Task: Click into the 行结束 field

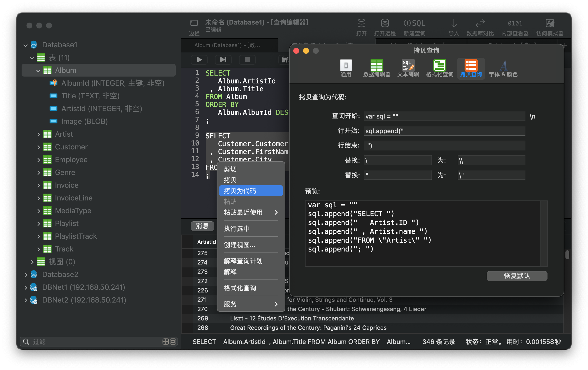Action: tap(444, 145)
